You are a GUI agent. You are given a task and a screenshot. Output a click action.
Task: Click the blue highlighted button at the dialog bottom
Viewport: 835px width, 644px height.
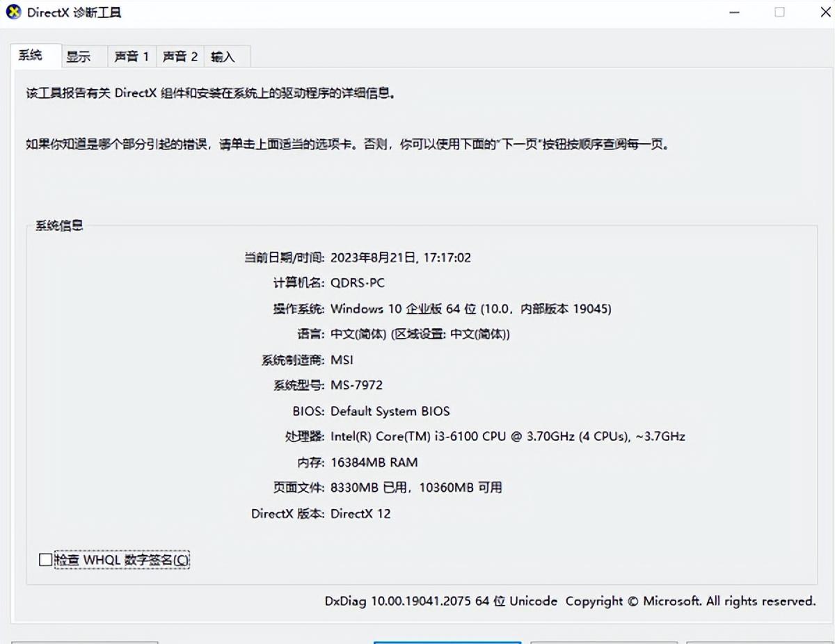[446, 641]
